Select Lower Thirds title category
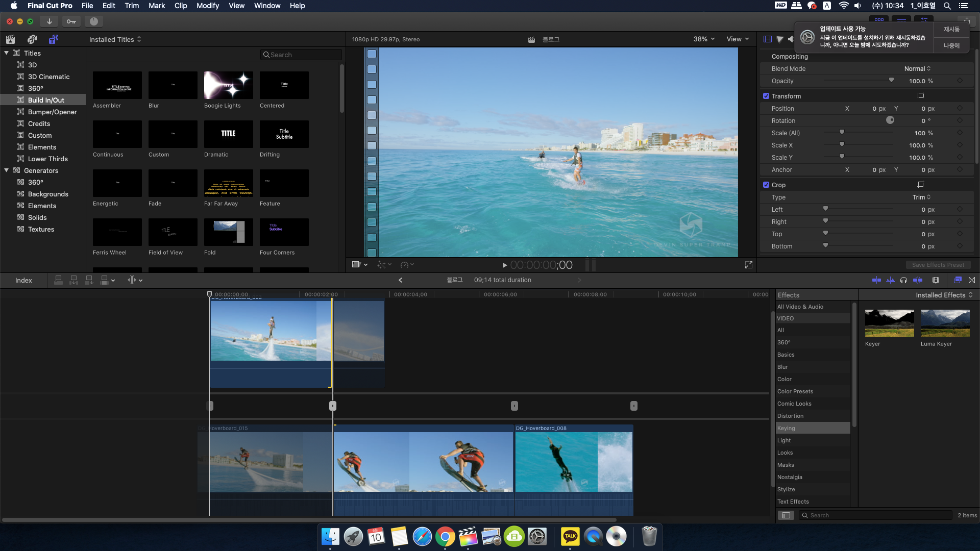 coord(43,159)
